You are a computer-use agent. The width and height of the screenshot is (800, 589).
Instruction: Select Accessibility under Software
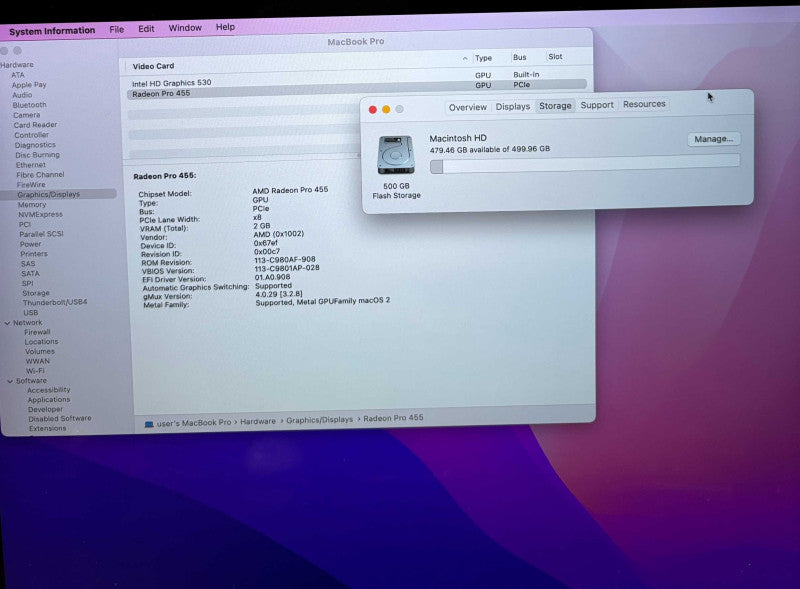48,390
